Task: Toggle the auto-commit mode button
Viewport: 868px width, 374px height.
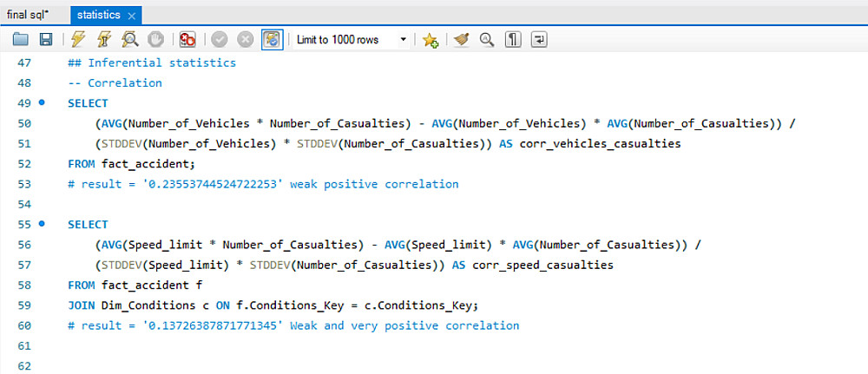Action: 272,40
